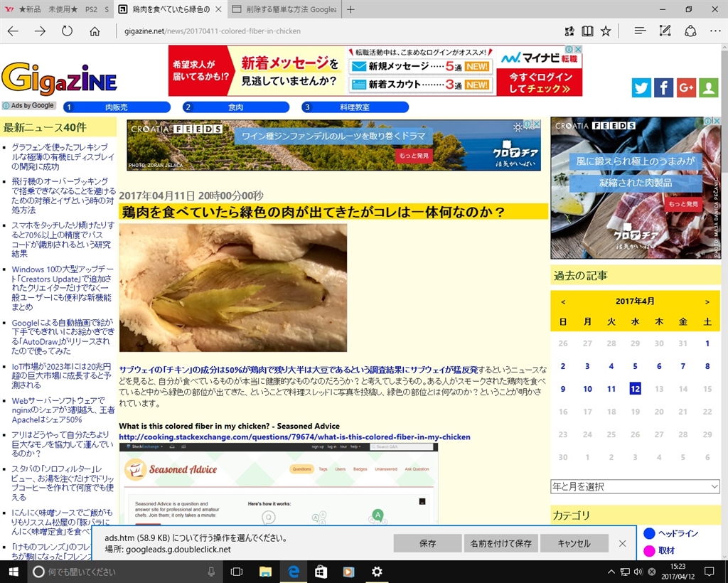Screen dimensions: 728x583
Task: Go to previous month in calendar
Action: click(563, 301)
